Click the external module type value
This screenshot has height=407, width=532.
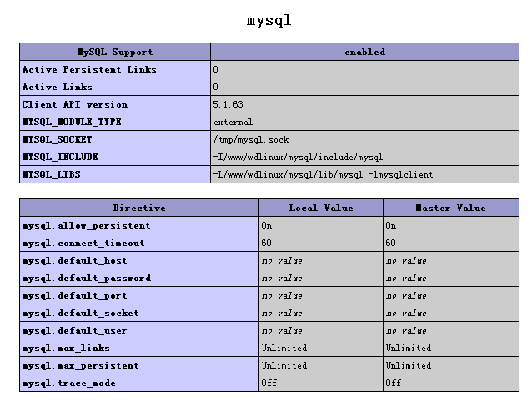(x=228, y=122)
